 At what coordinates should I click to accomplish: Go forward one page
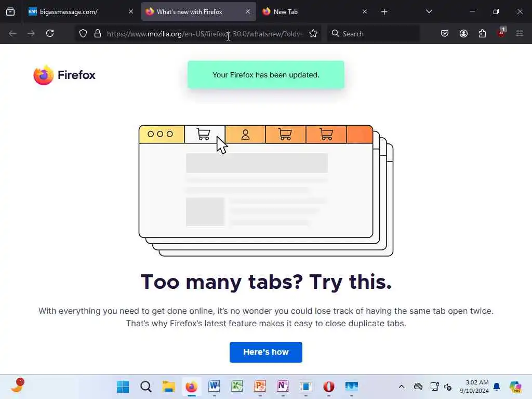(31, 33)
